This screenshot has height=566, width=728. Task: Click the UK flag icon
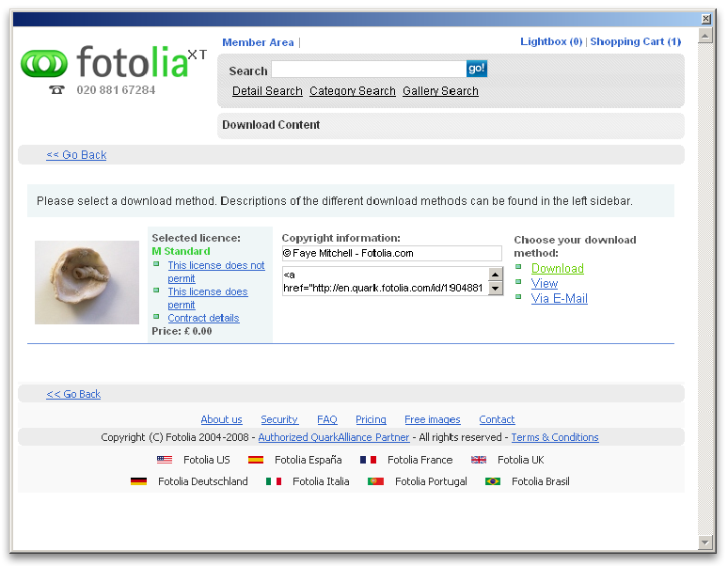pyautogui.click(x=479, y=460)
